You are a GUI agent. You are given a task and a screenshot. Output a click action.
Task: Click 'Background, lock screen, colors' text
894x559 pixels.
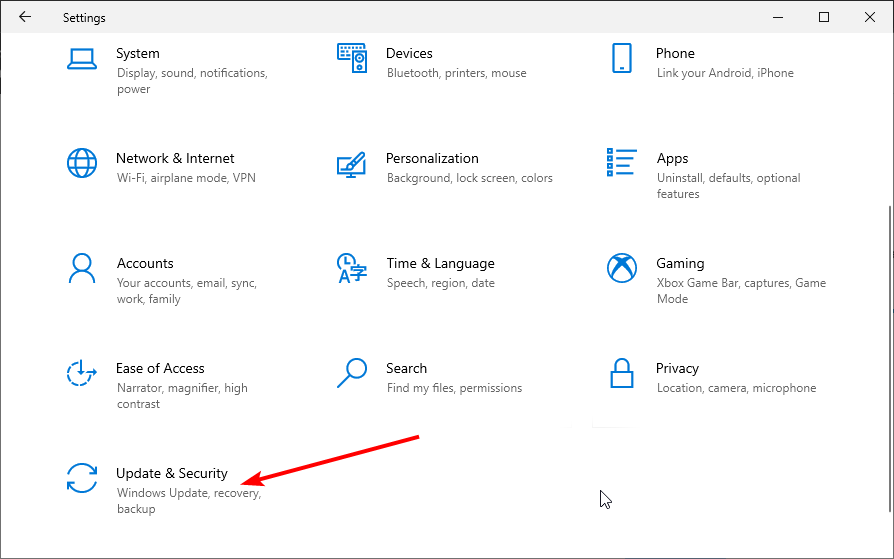coord(470,178)
